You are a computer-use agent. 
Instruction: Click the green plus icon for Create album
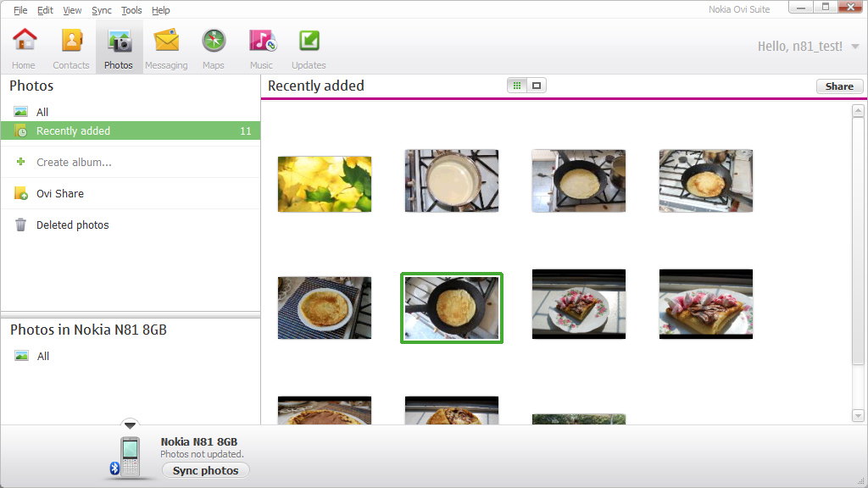[20, 162]
